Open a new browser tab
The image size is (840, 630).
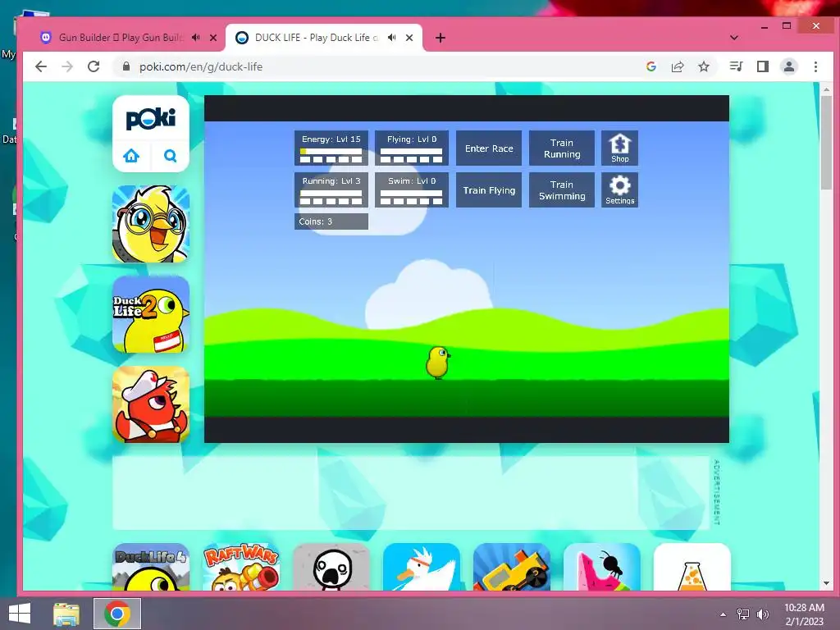pos(441,38)
